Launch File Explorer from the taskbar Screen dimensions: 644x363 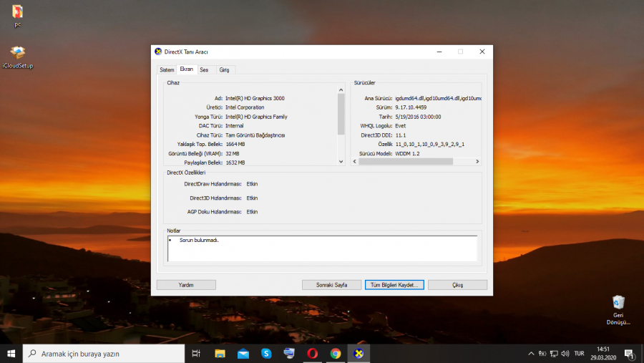click(x=220, y=353)
